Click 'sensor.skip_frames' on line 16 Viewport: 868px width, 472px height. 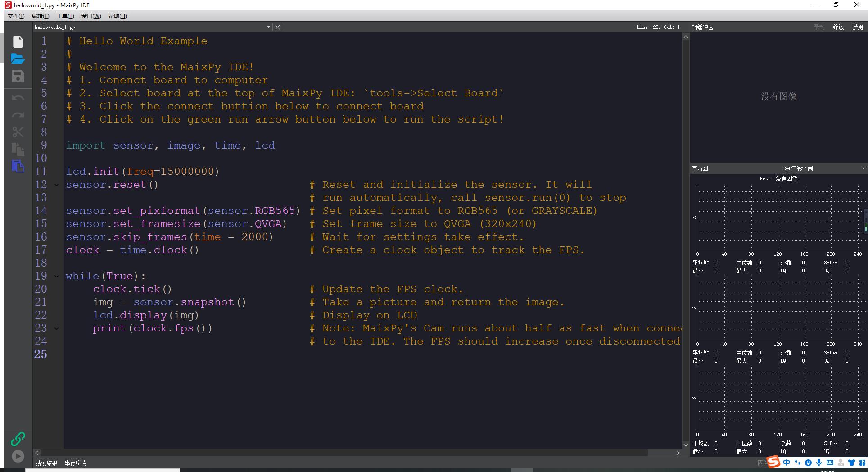[x=127, y=237]
